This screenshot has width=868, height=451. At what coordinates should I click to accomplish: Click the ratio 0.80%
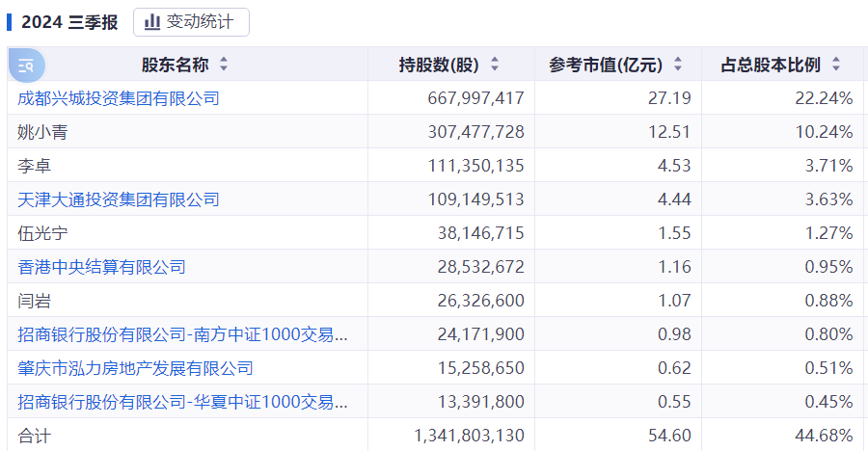pos(828,334)
